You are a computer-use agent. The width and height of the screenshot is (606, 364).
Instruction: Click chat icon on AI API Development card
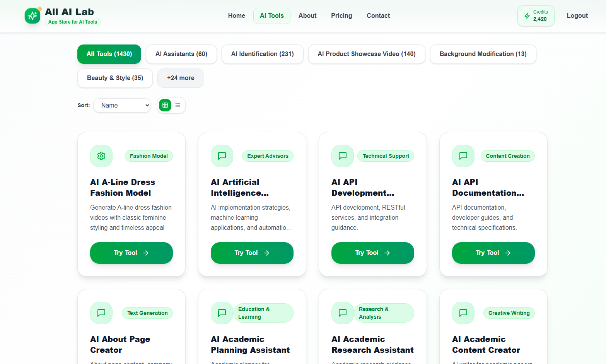[343, 156]
